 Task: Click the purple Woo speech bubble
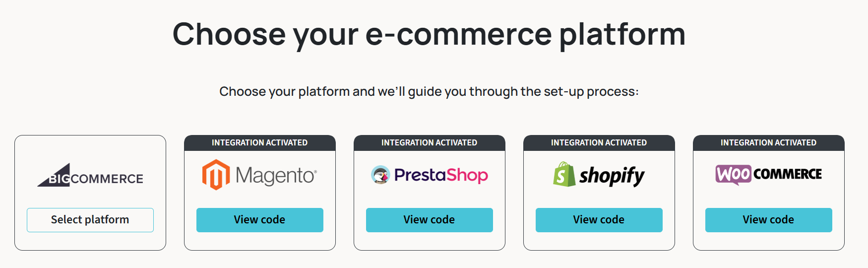coord(733,175)
